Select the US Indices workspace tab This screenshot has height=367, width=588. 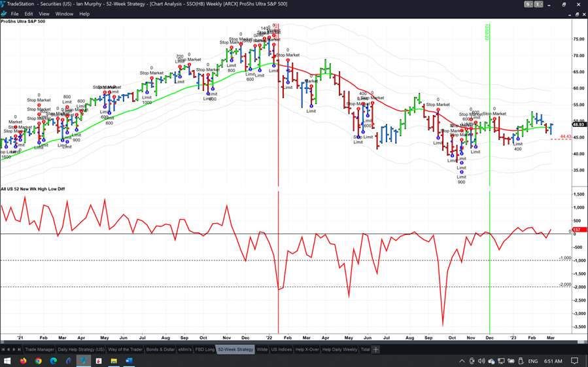(281, 349)
